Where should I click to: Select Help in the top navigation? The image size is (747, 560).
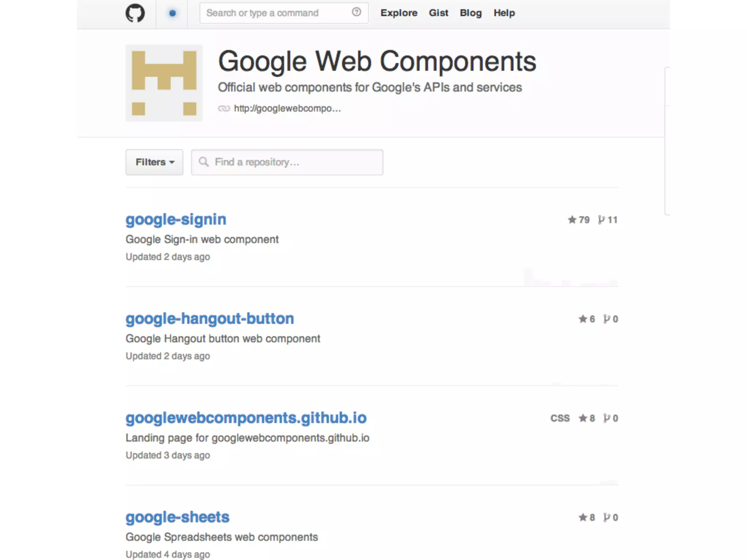coord(504,13)
